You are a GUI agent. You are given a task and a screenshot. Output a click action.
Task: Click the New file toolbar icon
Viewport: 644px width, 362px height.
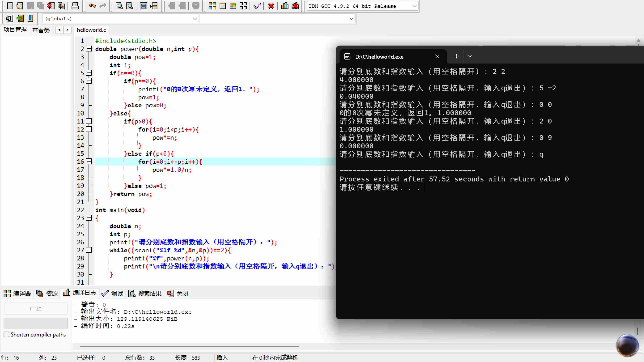pos(9,6)
